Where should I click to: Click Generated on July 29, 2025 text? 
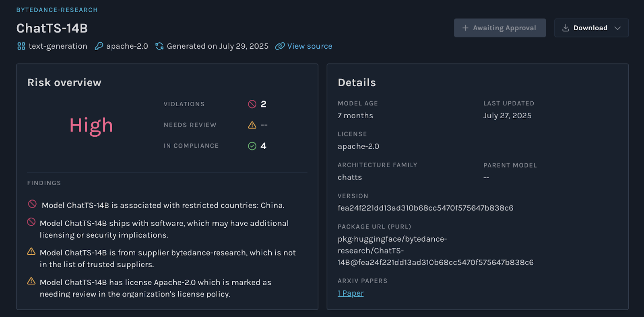click(217, 46)
